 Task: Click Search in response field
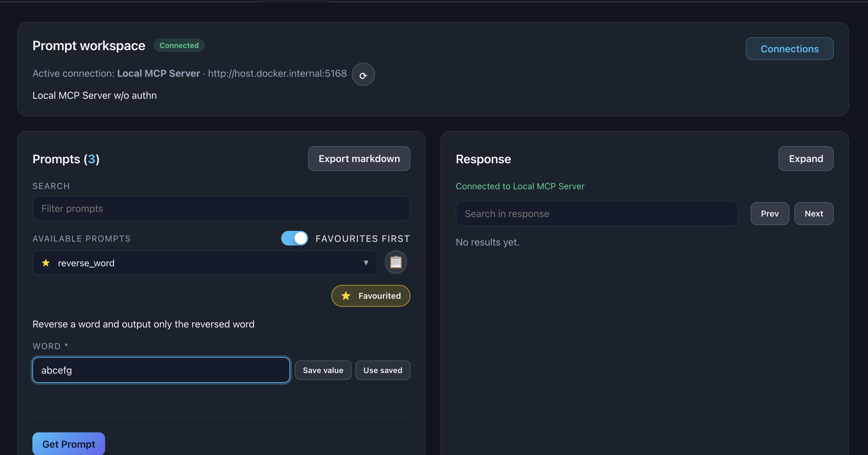[x=596, y=214]
